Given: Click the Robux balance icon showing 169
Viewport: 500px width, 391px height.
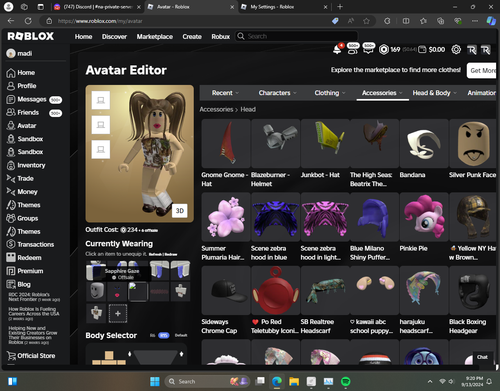Looking at the screenshot, I should [384, 50].
